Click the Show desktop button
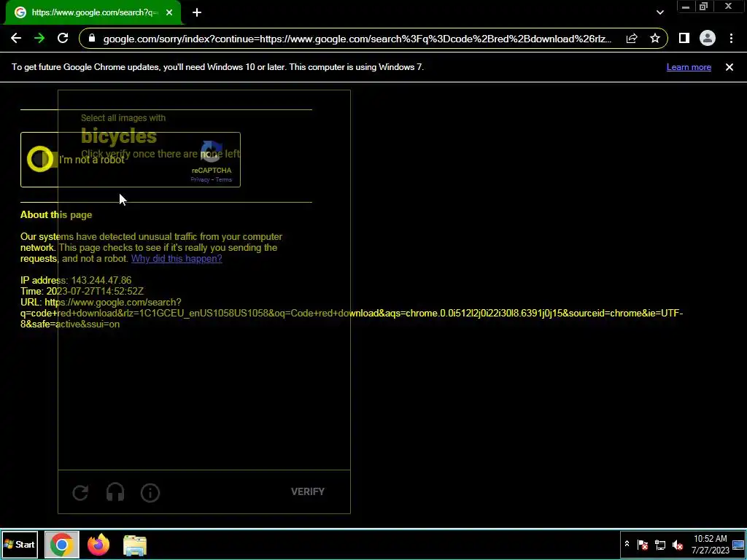The width and height of the screenshot is (747, 560). click(738, 544)
